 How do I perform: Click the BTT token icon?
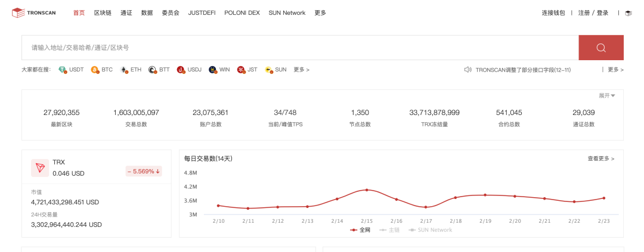click(x=153, y=70)
